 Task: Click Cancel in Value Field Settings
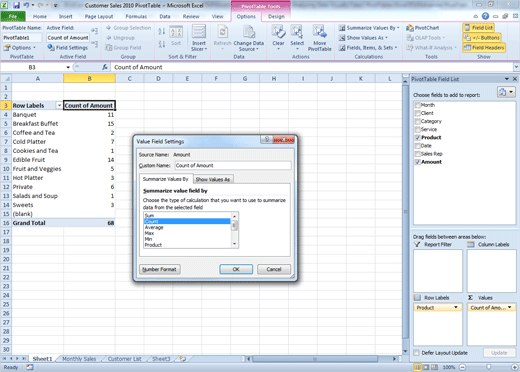point(274,269)
